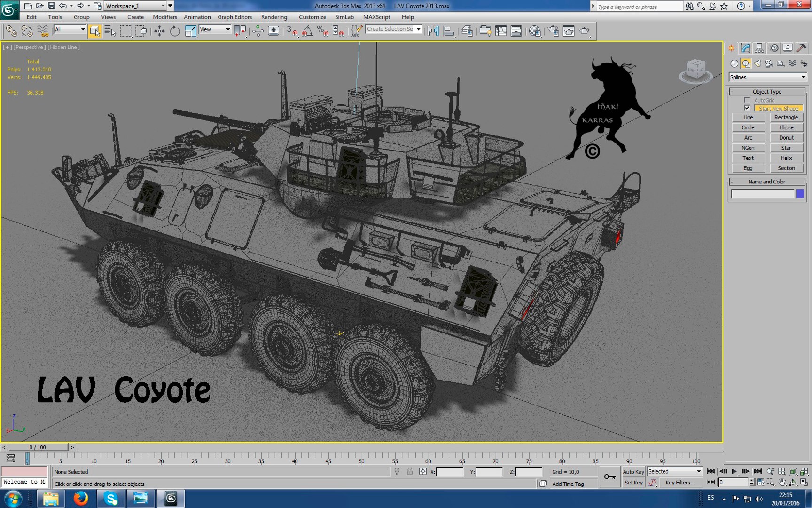Toggle the Angle Snap button
This screenshot has width=812, height=508.
click(x=307, y=32)
